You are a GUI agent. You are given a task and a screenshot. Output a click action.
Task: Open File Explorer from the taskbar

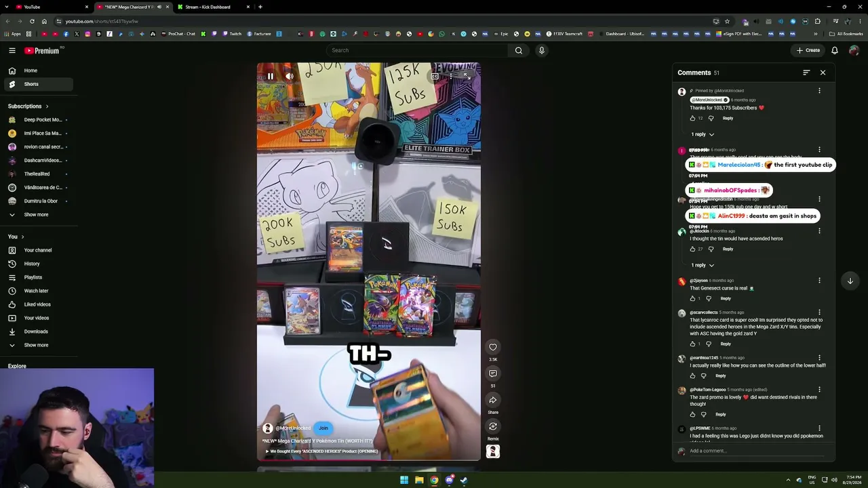click(x=419, y=481)
